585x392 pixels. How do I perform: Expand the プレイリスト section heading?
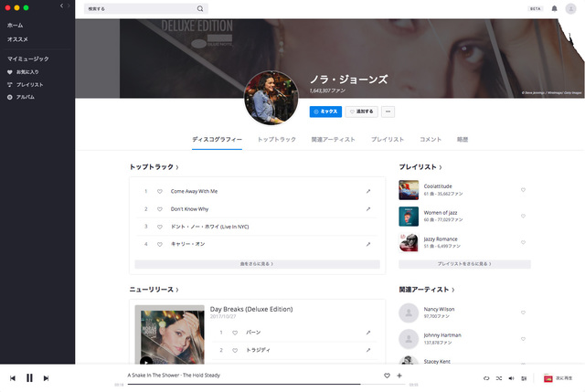[x=420, y=167]
